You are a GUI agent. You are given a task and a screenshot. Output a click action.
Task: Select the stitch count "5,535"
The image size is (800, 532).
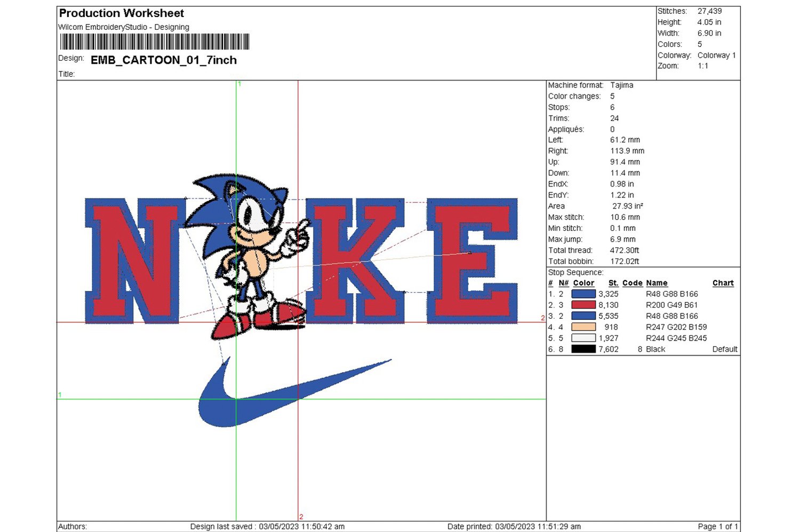(x=609, y=316)
